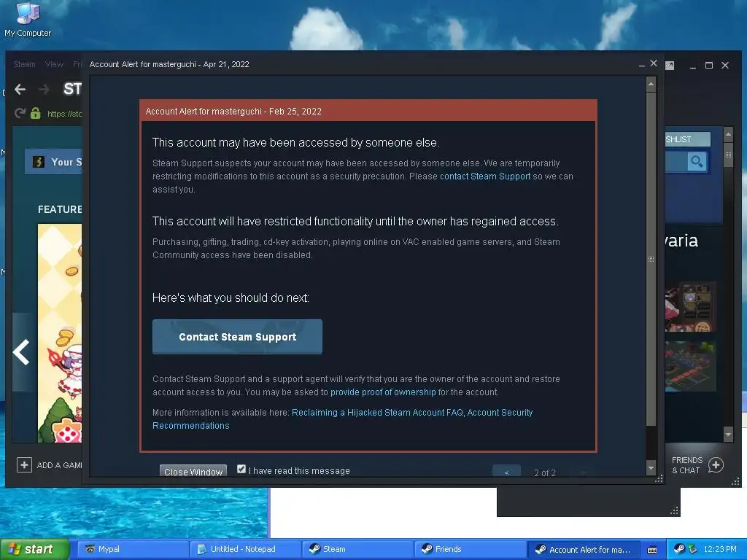Screen dimensions: 747x560
Task: Click previous carousel arrow in Steam store
Action: point(21,352)
